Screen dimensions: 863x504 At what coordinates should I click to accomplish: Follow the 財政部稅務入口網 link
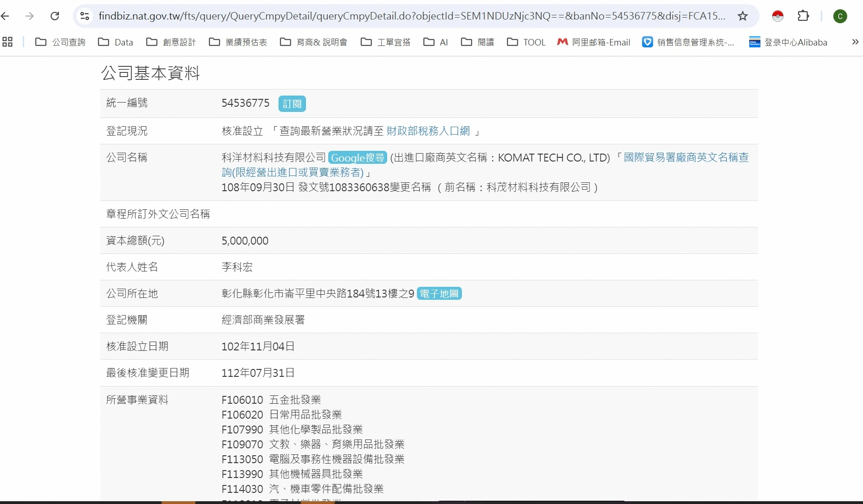pyautogui.click(x=428, y=131)
